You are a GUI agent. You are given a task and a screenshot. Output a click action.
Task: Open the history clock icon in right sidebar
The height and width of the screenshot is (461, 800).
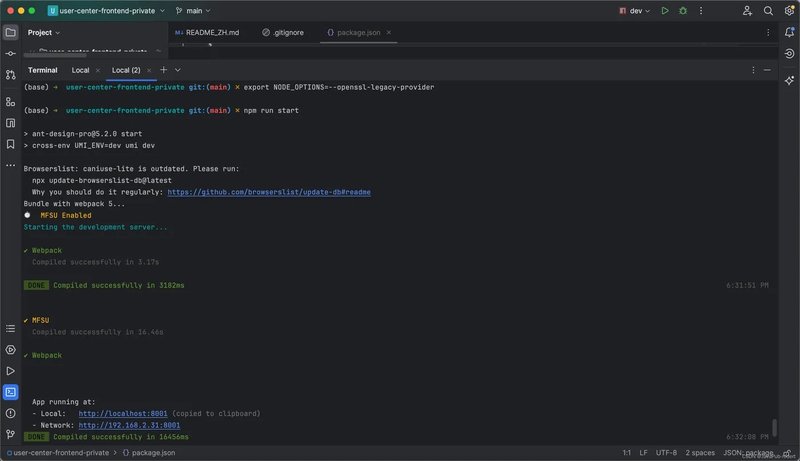click(x=789, y=54)
